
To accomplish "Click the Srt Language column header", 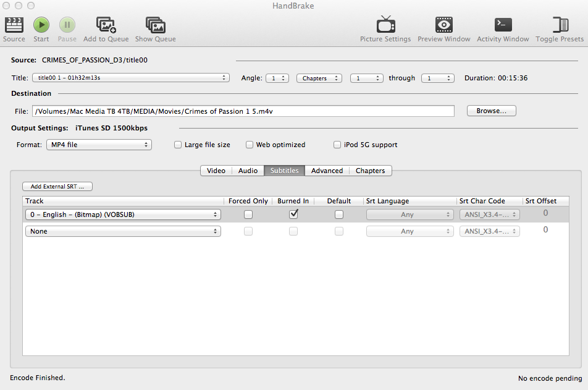I will click(x=410, y=201).
